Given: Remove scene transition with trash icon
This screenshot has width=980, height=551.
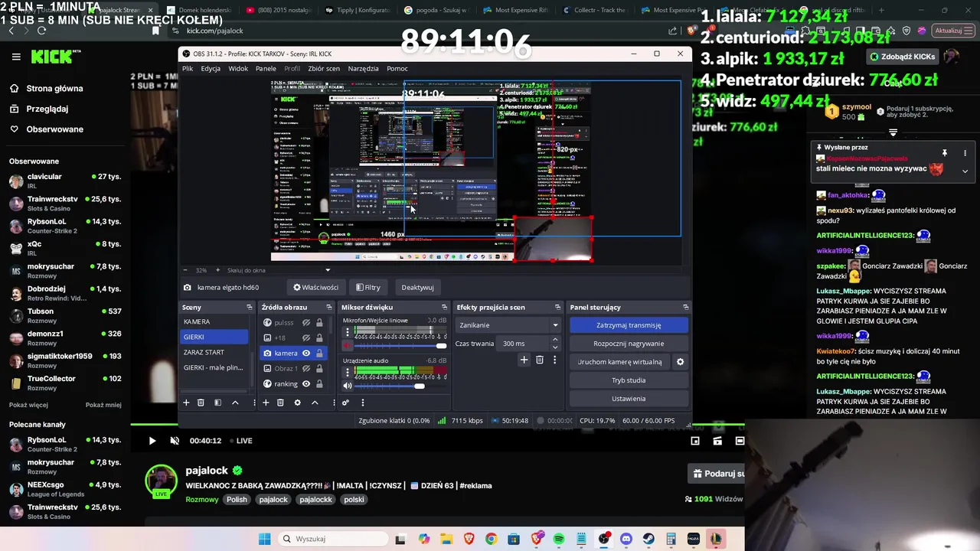Looking at the screenshot, I should [540, 360].
